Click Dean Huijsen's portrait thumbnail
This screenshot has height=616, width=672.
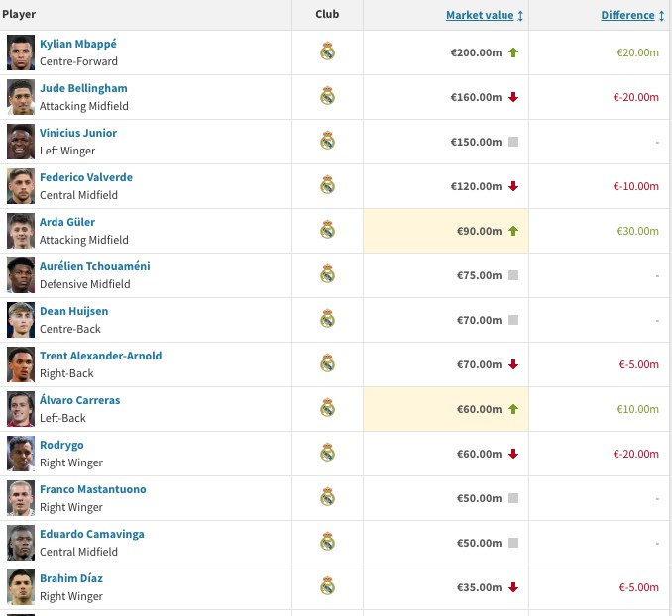(21, 320)
